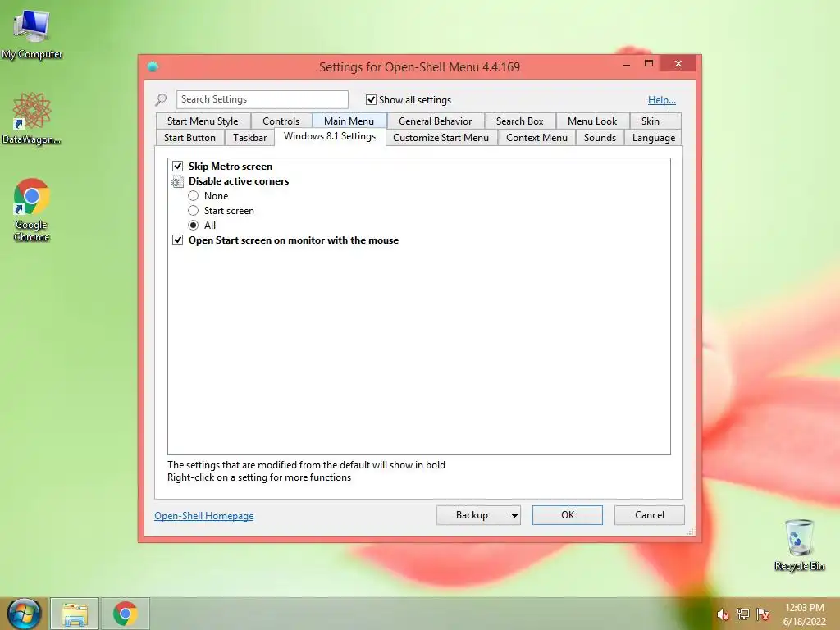Switch to the Language tab
The width and height of the screenshot is (840, 630).
pos(654,138)
